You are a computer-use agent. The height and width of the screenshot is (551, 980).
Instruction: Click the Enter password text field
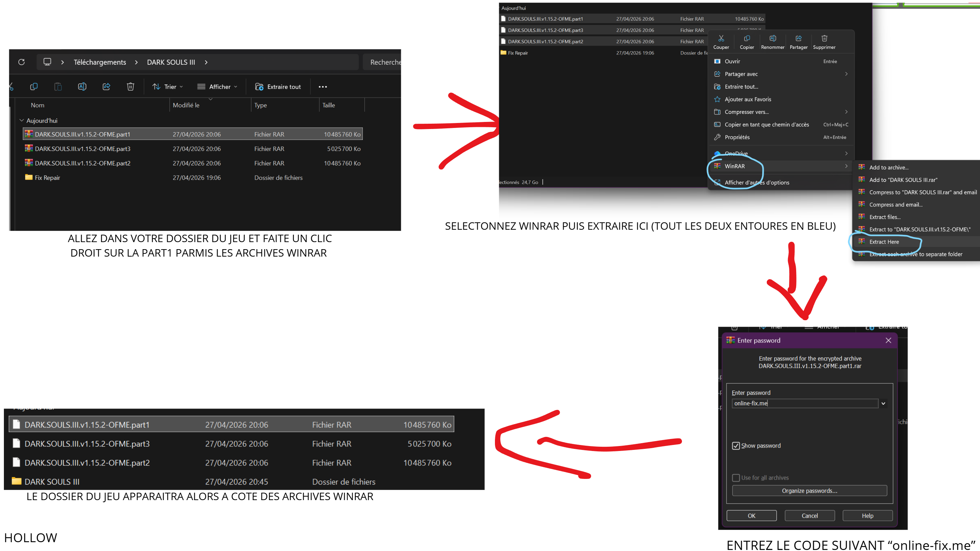805,403
